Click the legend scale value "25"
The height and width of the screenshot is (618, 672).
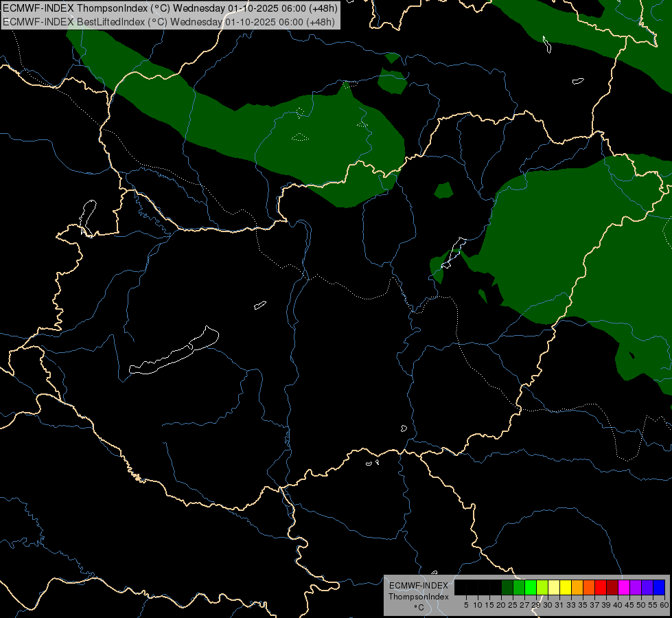513,605
